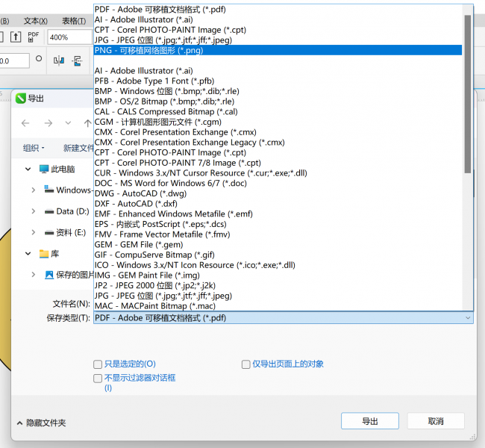Click the mirror horizontally icon
485x448 pixels.
tap(59, 60)
